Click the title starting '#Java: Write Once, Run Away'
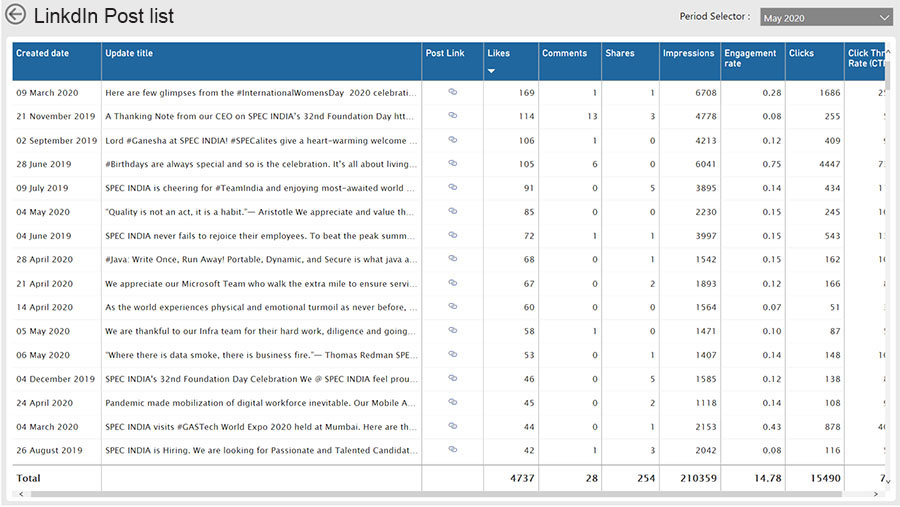 point(261,259)
